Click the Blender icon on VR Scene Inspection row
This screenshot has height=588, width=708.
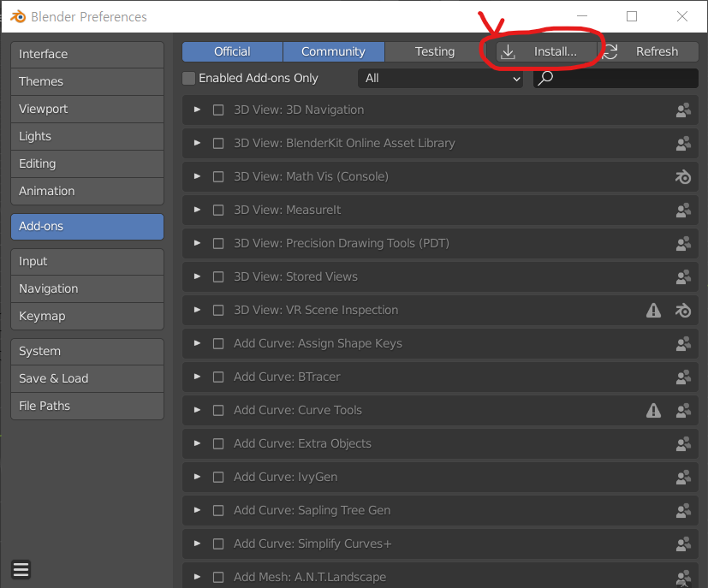point(683,311)
